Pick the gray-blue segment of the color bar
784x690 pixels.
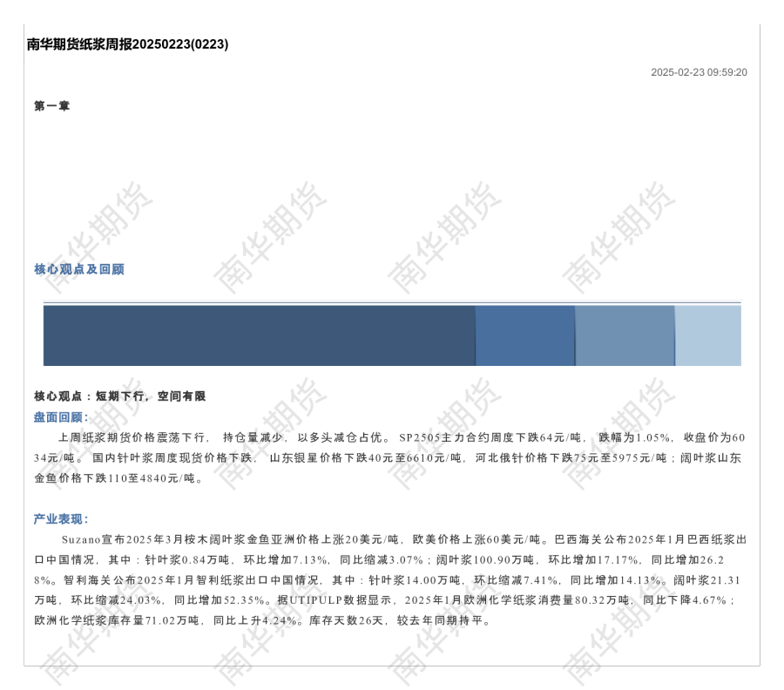625,335
